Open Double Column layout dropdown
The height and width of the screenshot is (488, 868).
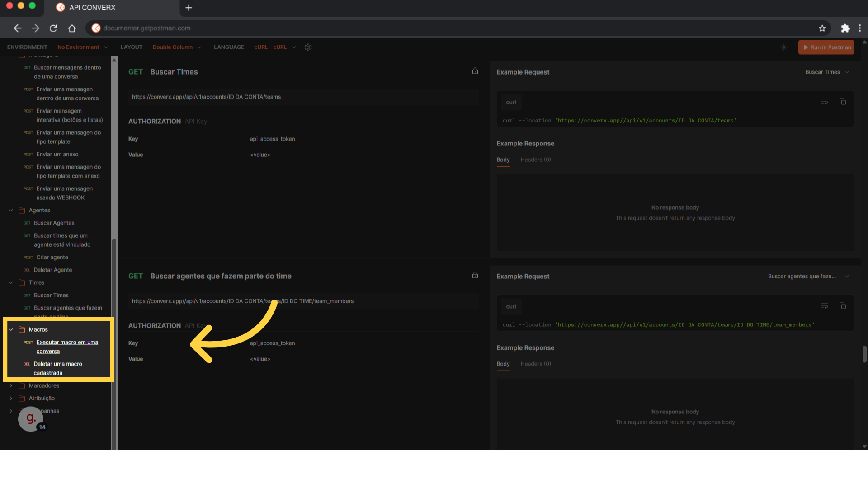177,47
